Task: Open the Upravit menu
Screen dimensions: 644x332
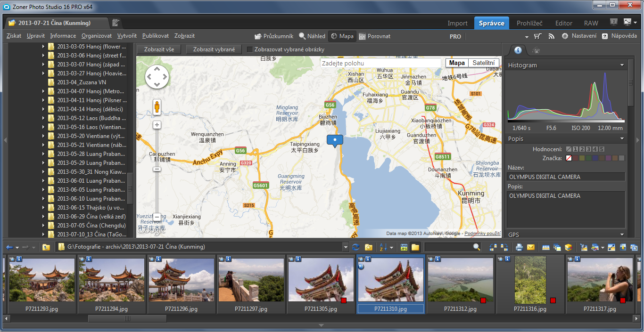Action: [x=36, y=36]
